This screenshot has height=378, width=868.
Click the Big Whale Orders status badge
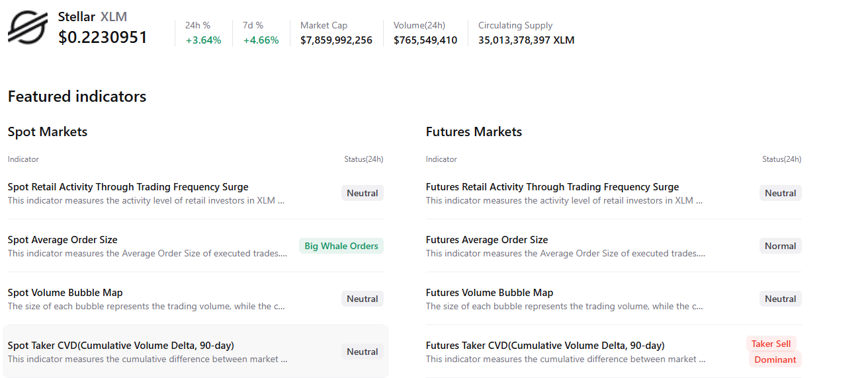(x=341, y=246)
